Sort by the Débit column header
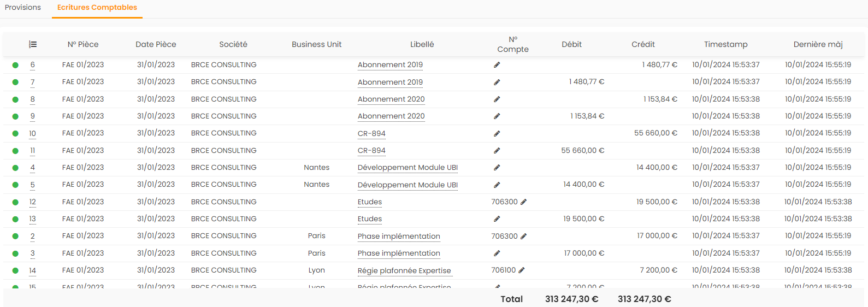 point(571,44)
